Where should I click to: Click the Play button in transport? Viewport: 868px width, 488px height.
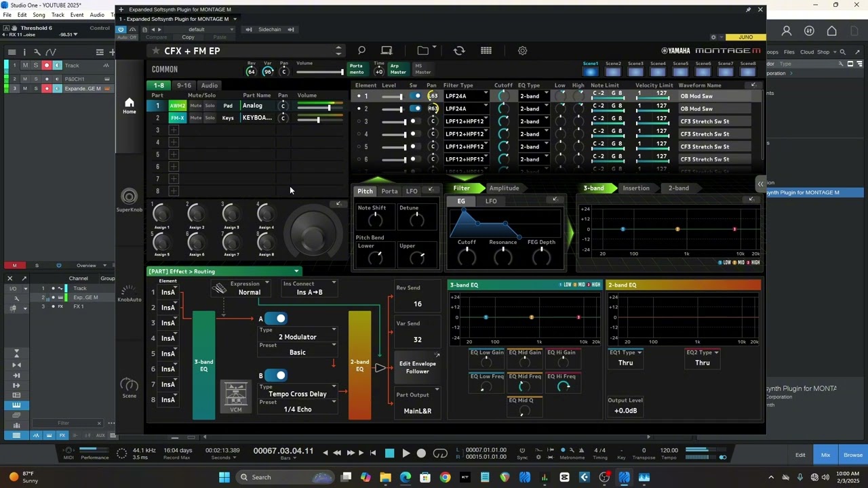(x=406, y=453)
